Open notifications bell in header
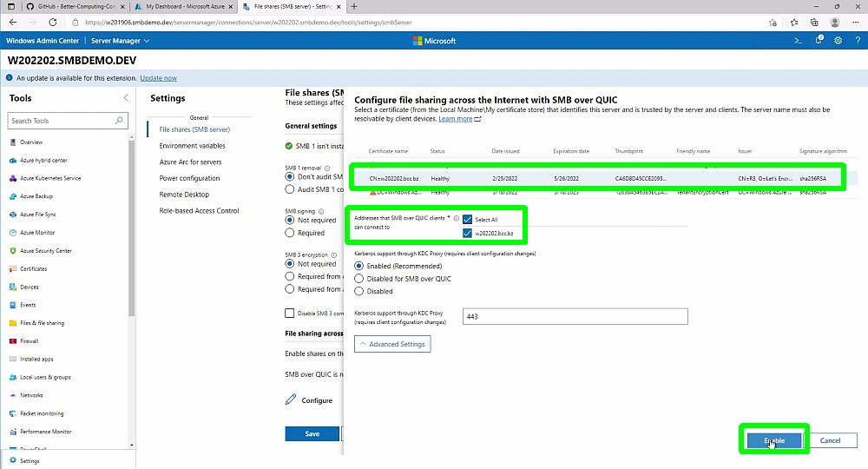The height and width of the screenshot is (469, 868). (x=819, y=40)
